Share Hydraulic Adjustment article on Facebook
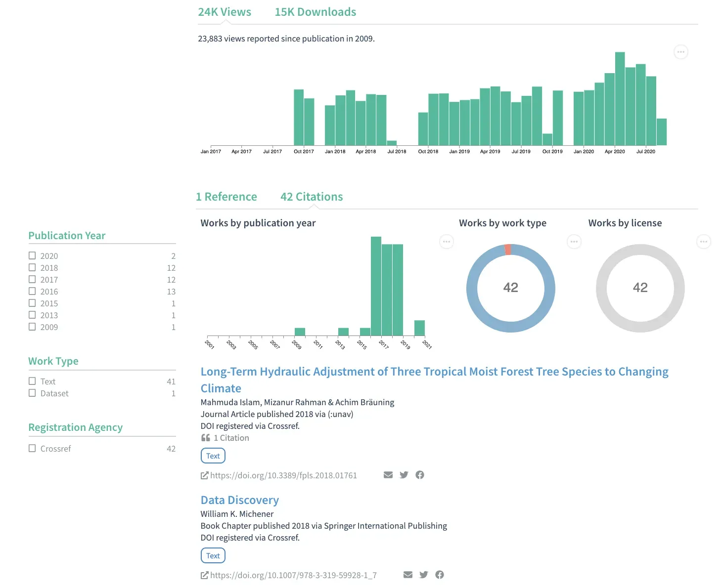 [420, 475]
